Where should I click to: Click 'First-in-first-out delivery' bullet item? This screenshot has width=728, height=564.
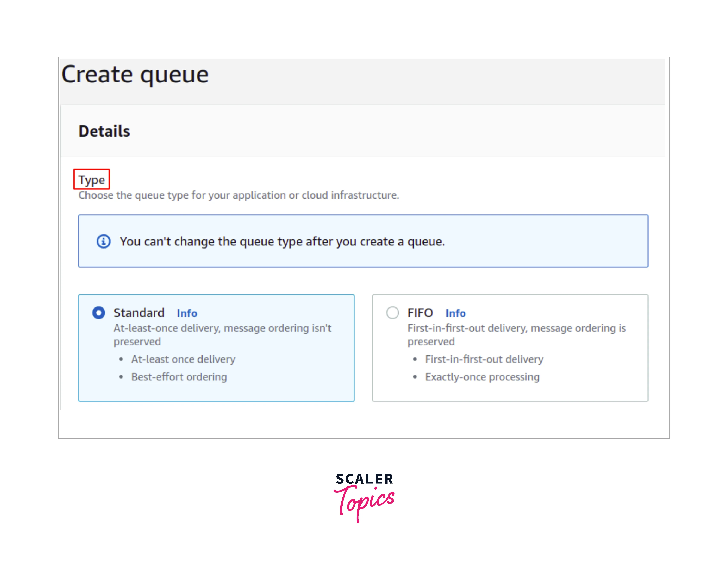click(x=484, y=359)
